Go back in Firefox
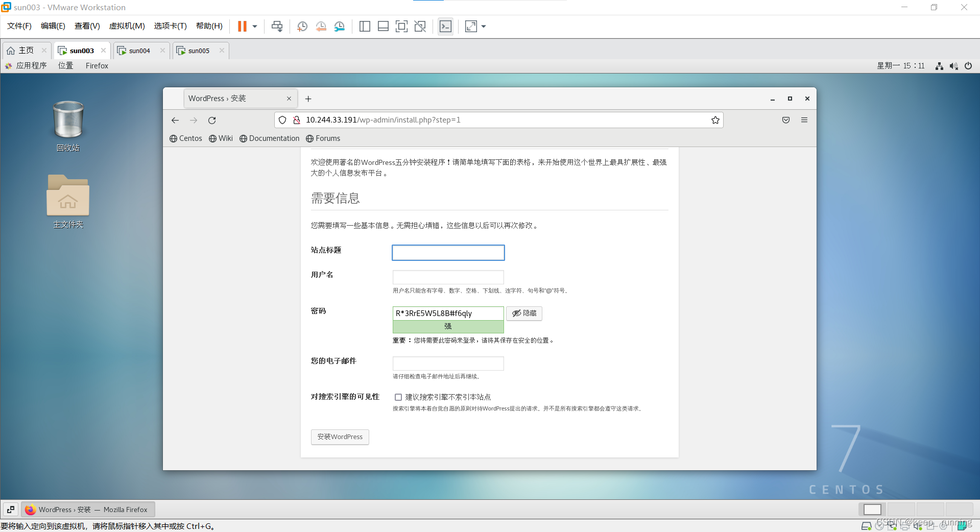Screen dimensions: 980x532 point(175,120)
